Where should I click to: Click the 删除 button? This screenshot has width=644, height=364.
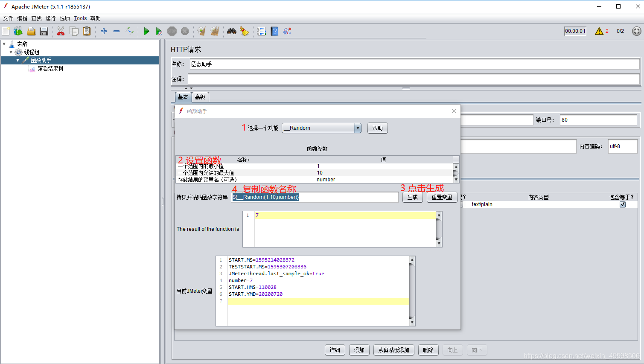[428, 350]
